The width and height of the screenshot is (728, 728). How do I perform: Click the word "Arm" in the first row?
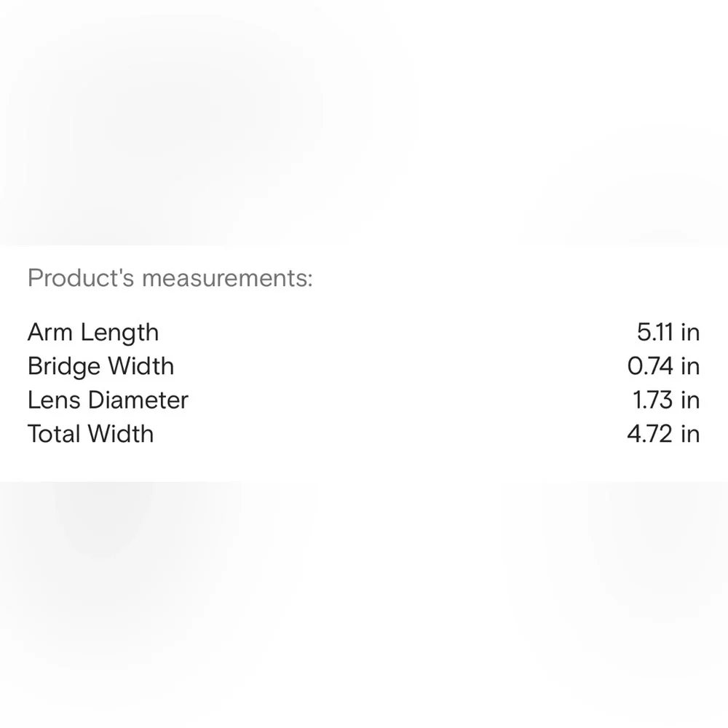coord(50,333)
